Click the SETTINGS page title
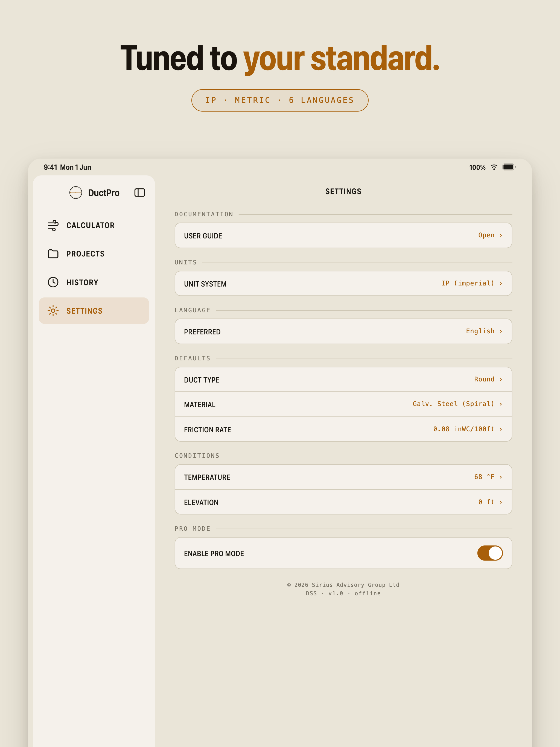This screenshot has width=560, height=747. (x=343, y=191)
